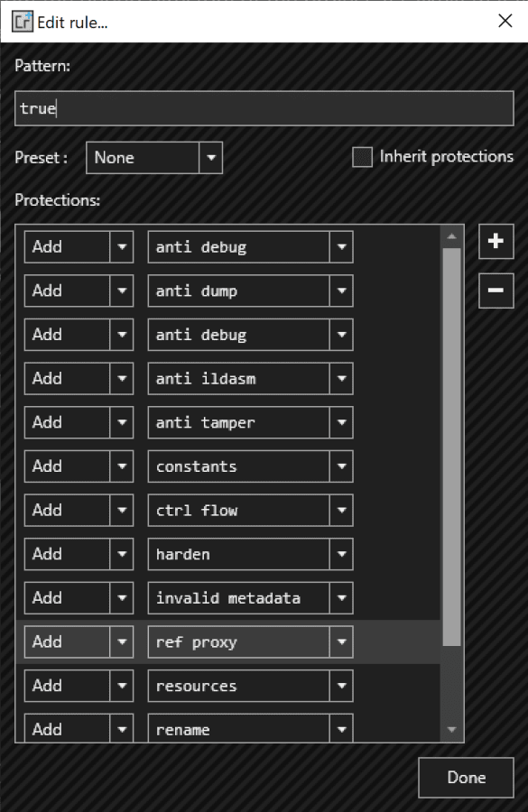Click the + button to add a protection
The image size is (528, 812).
pyautogui.click(x=496, y=241)
